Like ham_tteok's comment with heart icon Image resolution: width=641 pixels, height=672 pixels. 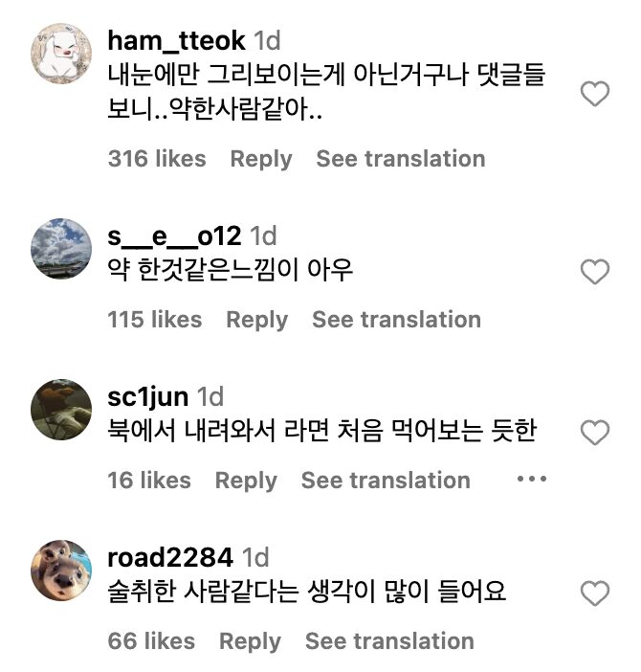pos(595,94)
